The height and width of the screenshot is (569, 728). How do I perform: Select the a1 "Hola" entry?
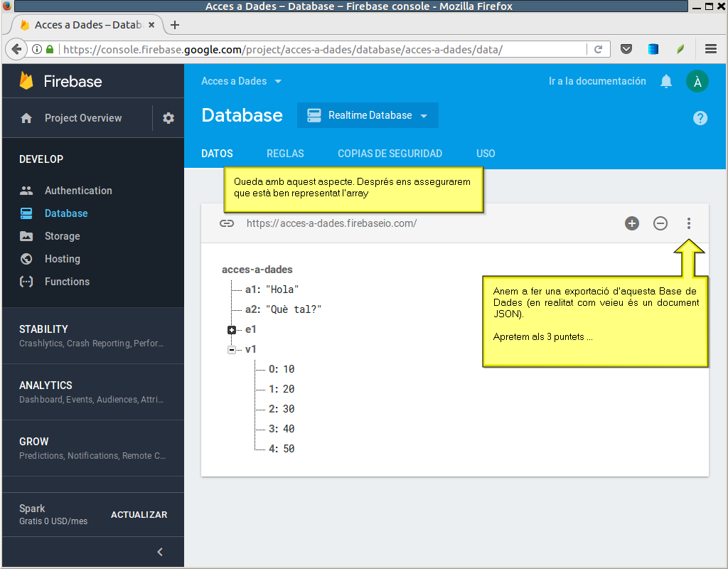[272, 290]
